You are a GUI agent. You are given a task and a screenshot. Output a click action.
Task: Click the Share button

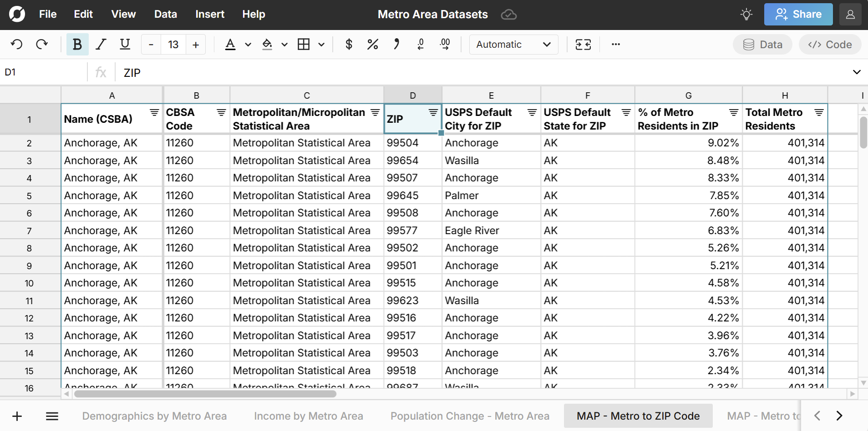798,14
